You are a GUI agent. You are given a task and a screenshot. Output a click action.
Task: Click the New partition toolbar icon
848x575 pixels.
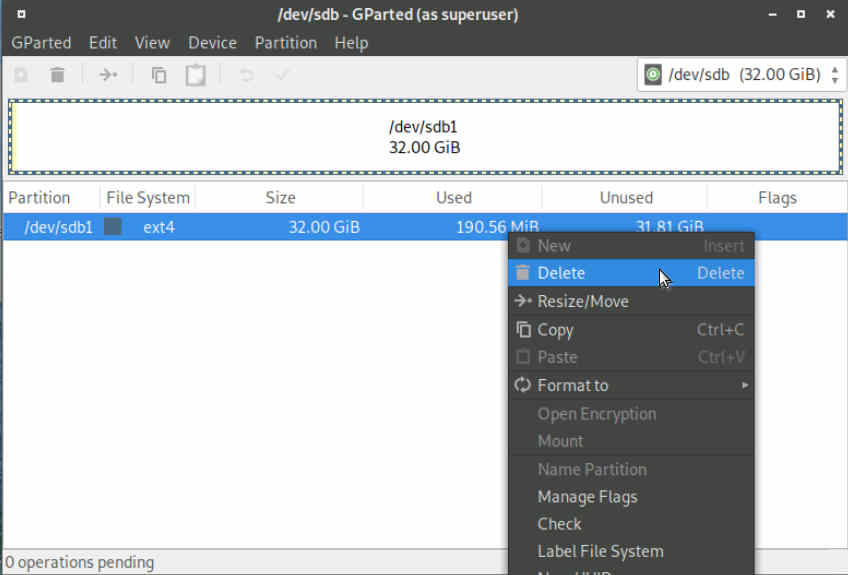point(21,75)
